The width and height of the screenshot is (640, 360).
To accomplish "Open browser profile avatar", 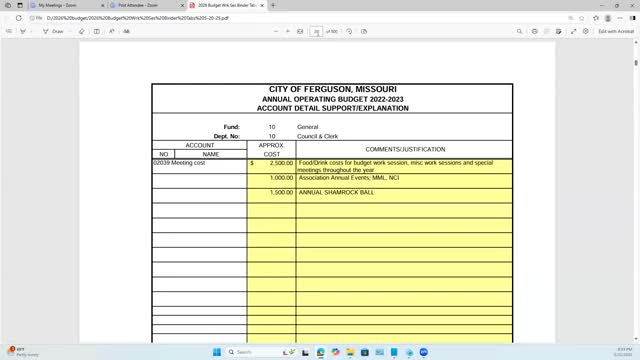I will [x=608, y=18].
